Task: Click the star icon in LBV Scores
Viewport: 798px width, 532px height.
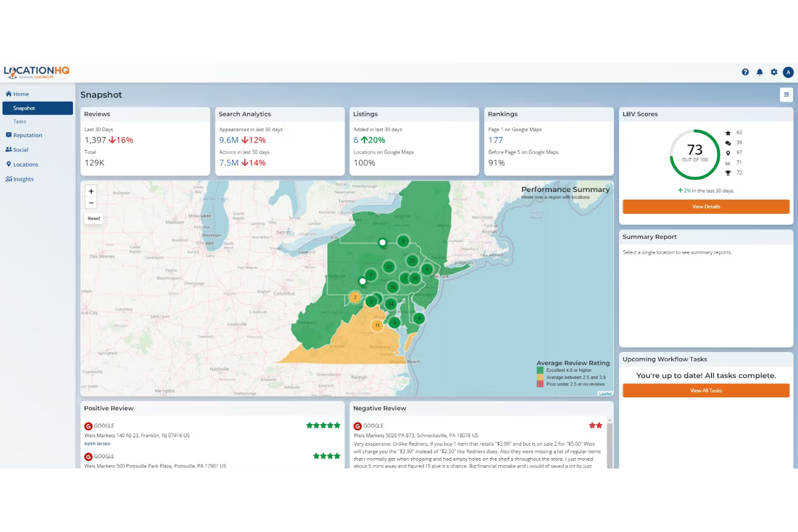Action: (728, 133)
